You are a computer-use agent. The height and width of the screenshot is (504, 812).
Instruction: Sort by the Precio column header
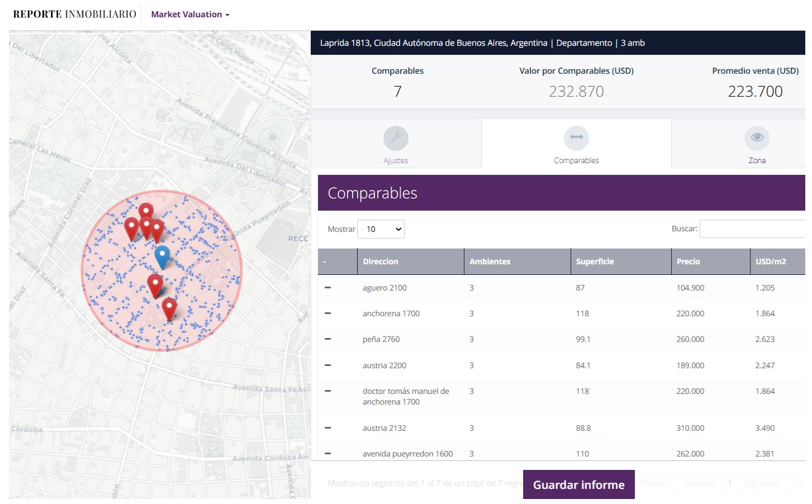point(711,261)
